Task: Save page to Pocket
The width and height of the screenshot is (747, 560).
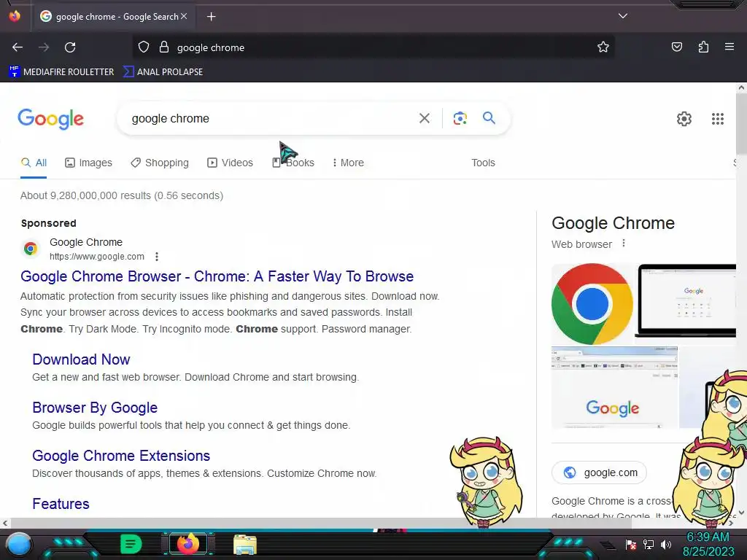Action: [x=676, y=47]
